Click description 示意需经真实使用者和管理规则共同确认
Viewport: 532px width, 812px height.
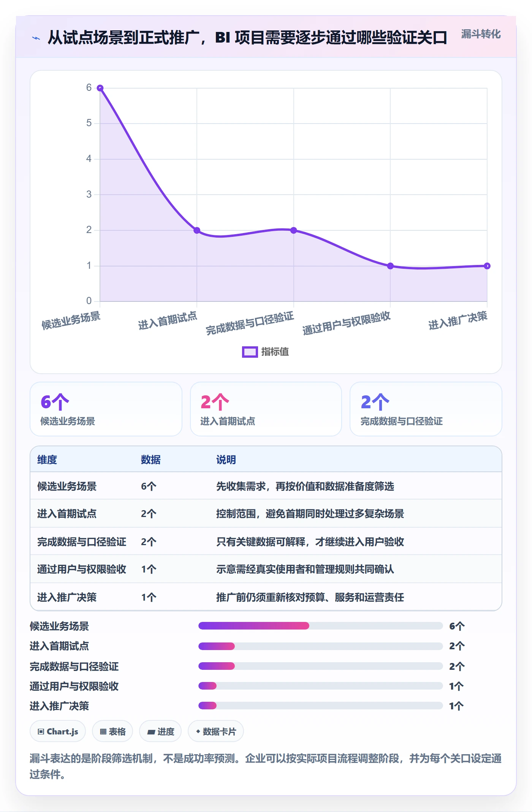(305, 569)
